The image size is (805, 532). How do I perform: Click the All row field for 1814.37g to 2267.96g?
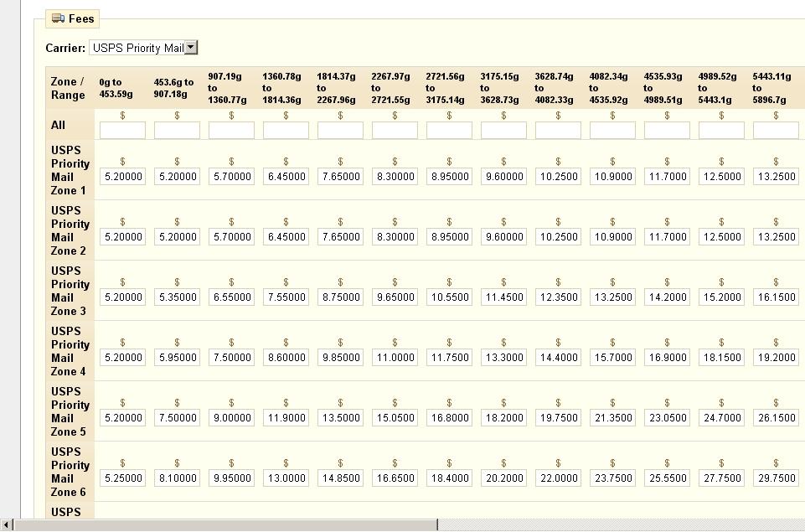340,131
